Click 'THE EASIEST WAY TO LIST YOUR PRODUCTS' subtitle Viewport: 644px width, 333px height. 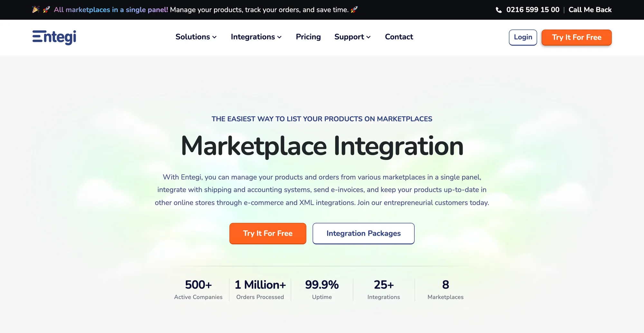click(322, 119)
